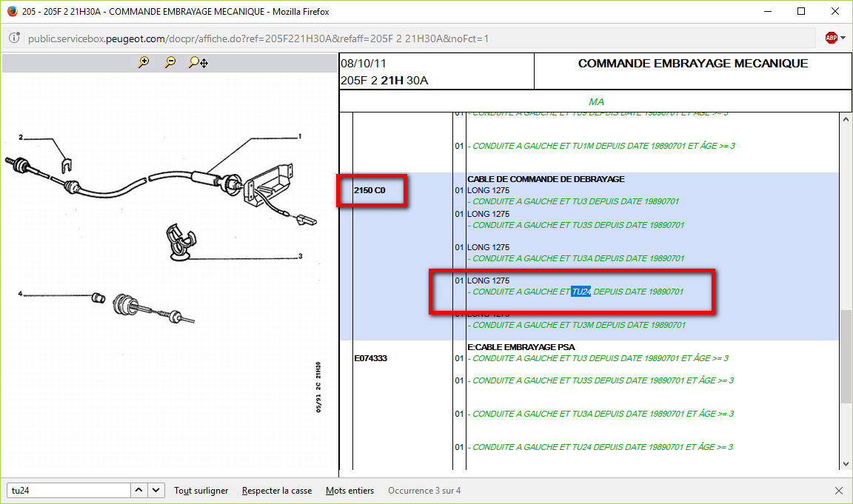Close the find bar

tap(839, 491)
